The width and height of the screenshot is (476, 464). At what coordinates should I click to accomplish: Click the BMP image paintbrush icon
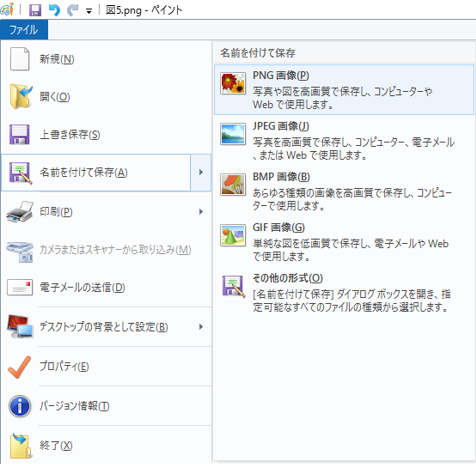[x=233, y=185]
